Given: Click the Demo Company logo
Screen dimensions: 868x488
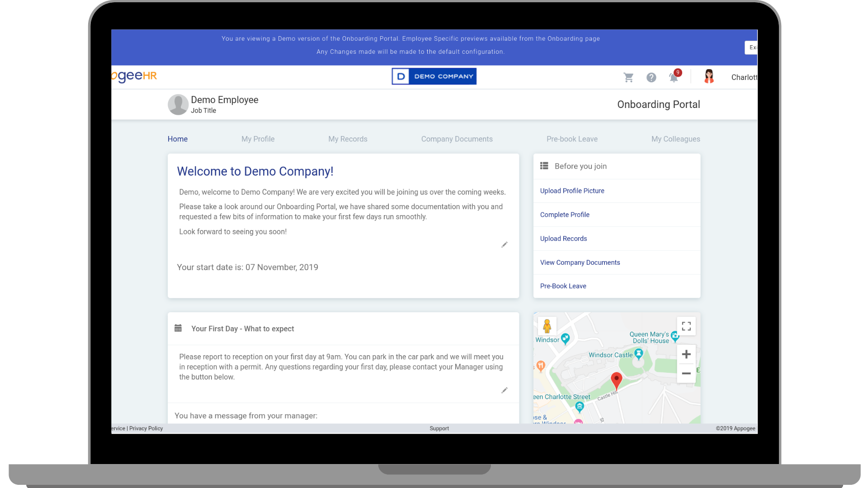Looking at the screenshot, I should pos(434,76).
